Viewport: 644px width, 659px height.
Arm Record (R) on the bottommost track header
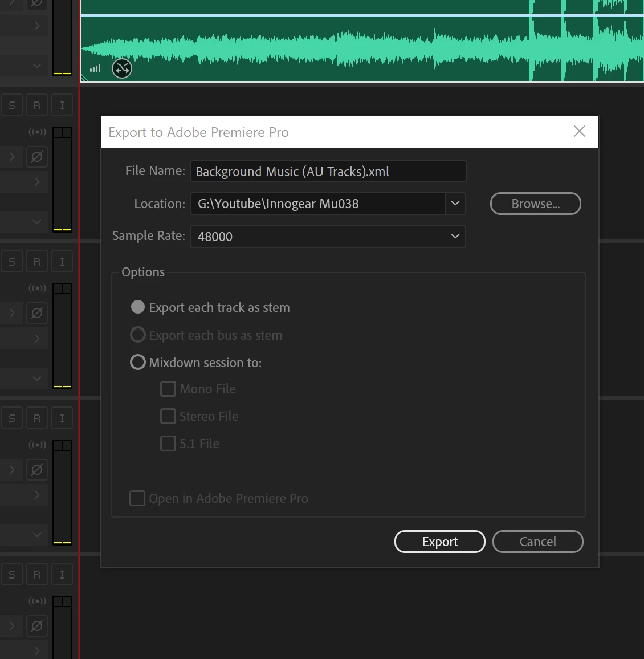point(37,575)
